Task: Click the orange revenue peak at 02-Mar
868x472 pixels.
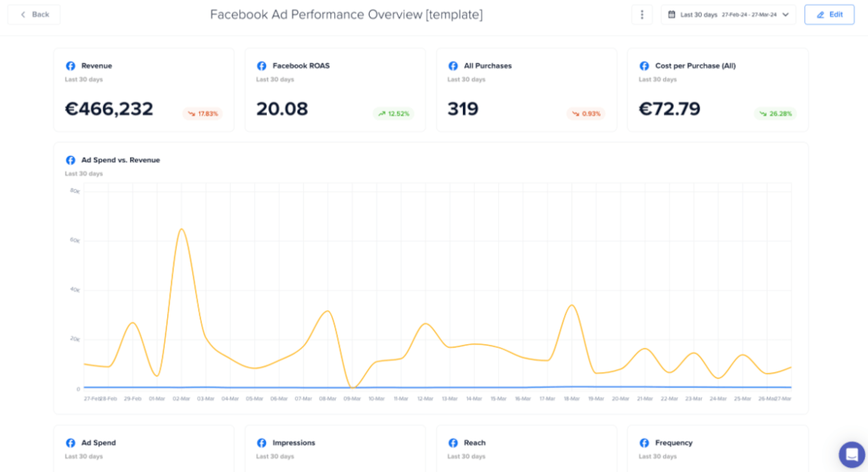Action: [x=182, y=229]
